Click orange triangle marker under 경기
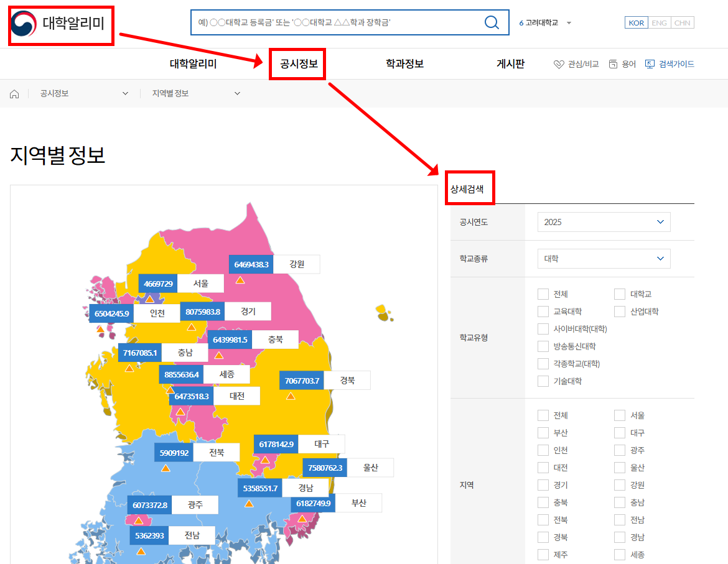Image resolution: width=728 pixels, height=564 pixels. (191, 328)
